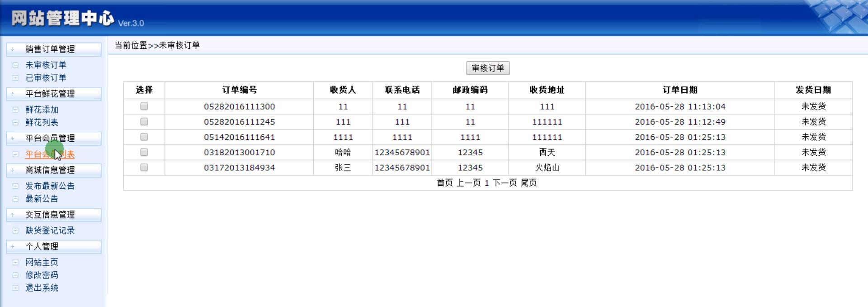This screenshot has width=868, height=307.
Task: Click address cell 西天
Action: (x=547, y=153)
